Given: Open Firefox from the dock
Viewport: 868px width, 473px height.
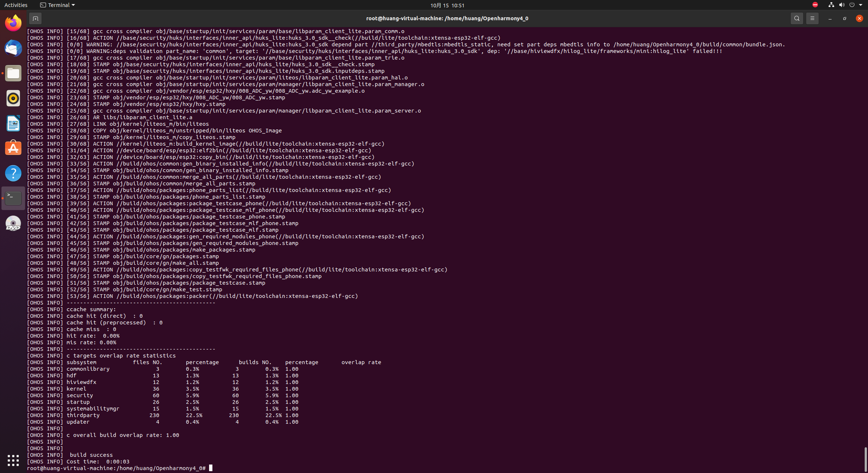Looking at the screenshot, I should pyautogui.click(x=13, y=23).
